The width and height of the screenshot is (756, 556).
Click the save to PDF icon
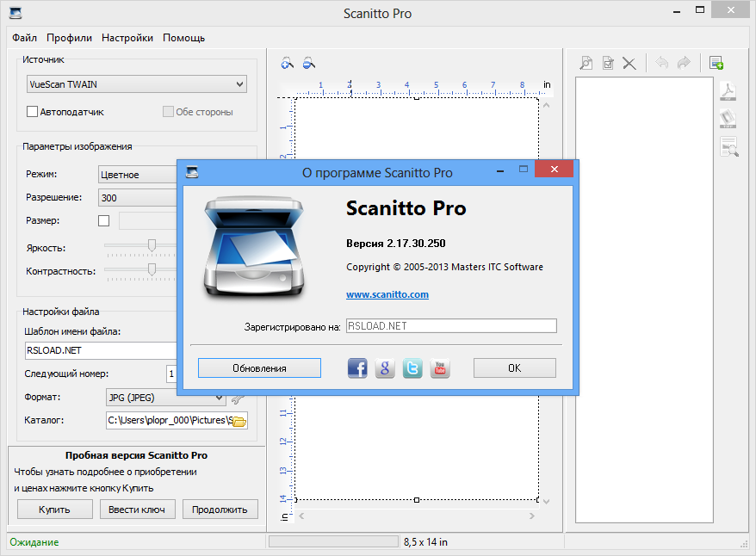pyautogui.click(x=728, y=92)
